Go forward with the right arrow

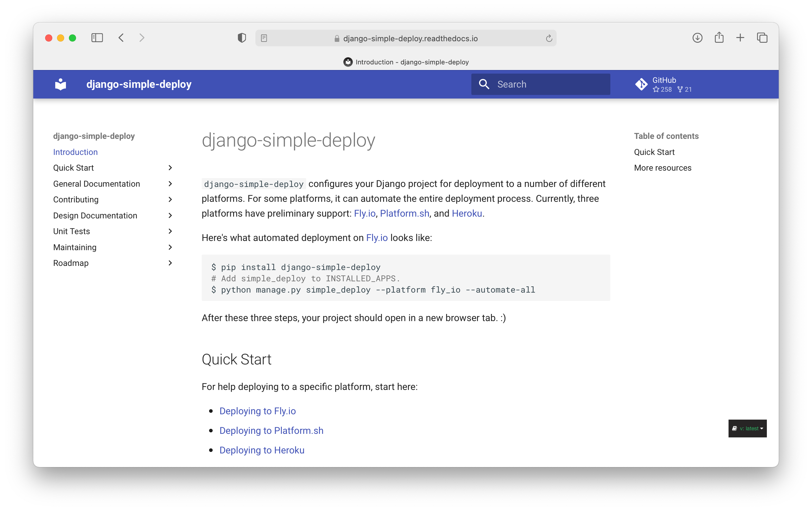[142, 38]
